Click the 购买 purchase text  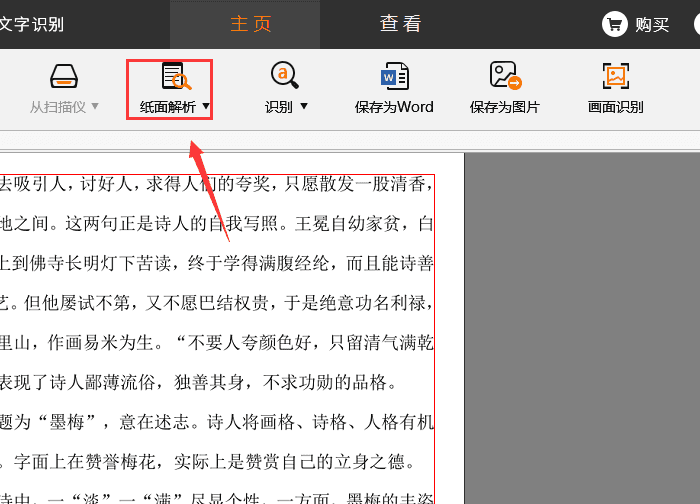point(652,24)
